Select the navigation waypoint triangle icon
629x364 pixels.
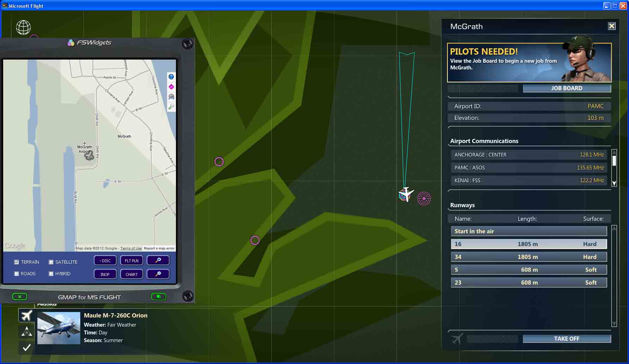tap(26, 332)
